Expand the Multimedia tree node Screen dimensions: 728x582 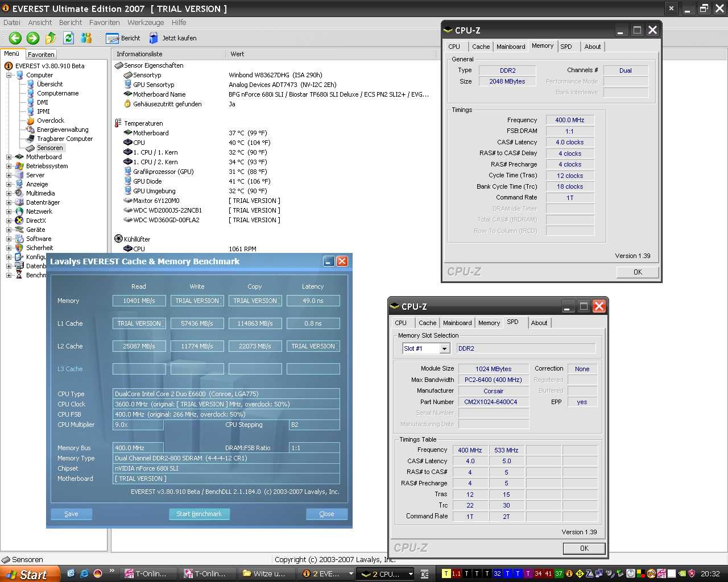pyautogui.click(x=9, y=193)
